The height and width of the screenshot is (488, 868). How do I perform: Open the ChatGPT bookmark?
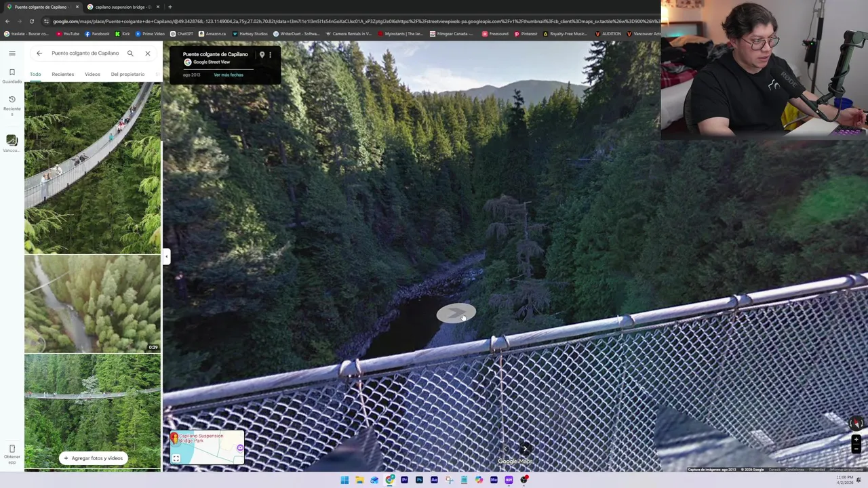click(182, 34)
